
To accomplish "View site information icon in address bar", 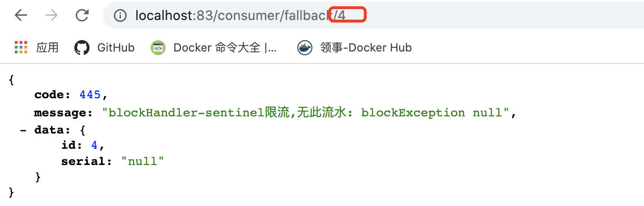I will [x=120, y=16].
